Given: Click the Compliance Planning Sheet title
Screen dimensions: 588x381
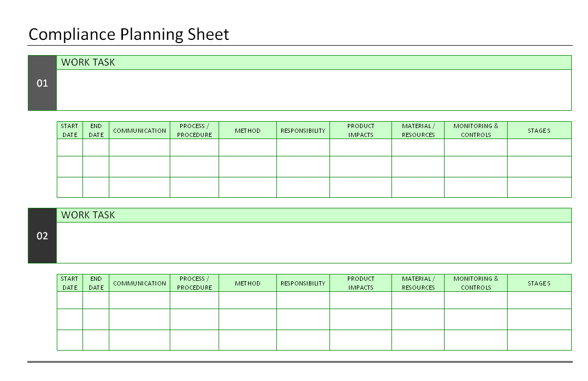Looking at the screenshot, I should tap(129, 35).
